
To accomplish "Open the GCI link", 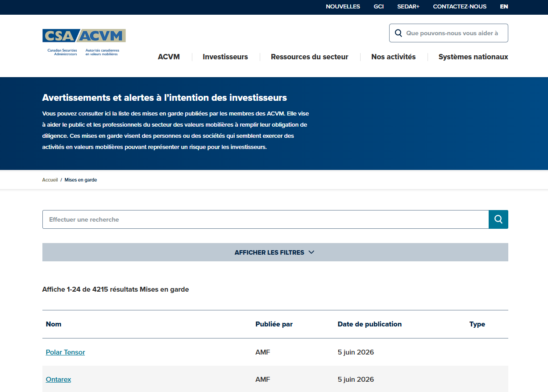I will [x=378, y=7].
